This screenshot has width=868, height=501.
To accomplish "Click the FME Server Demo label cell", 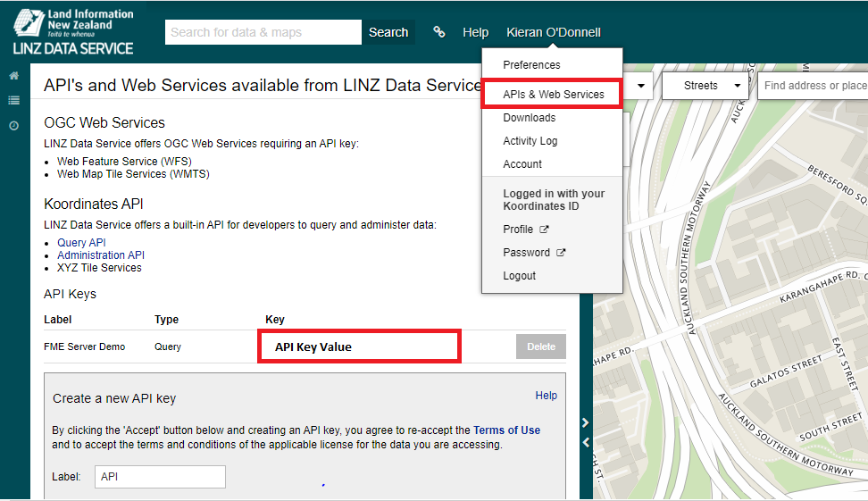I will point(84,347).
